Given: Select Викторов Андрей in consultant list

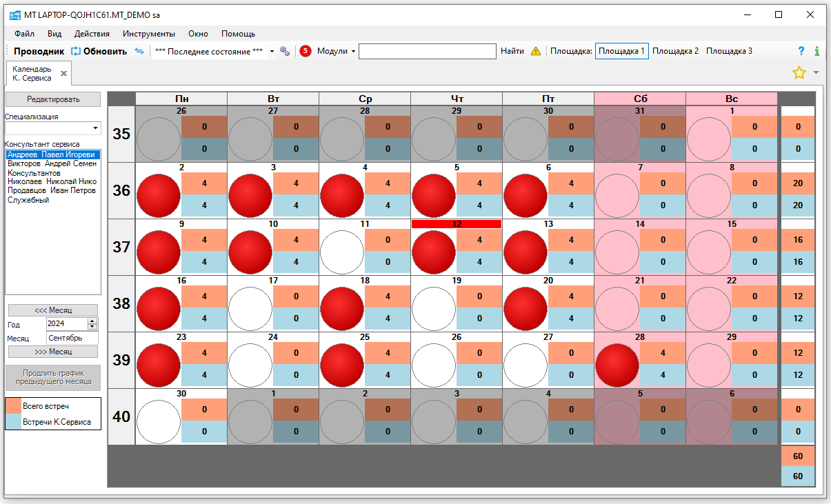Looking at the screenshot, I should click(x=52, y=164).
